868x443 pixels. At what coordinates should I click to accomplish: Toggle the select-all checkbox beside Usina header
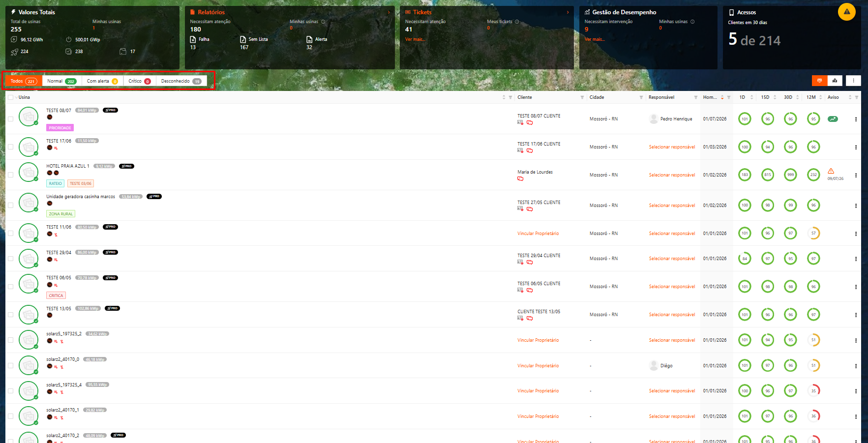(x=10, y=97)
